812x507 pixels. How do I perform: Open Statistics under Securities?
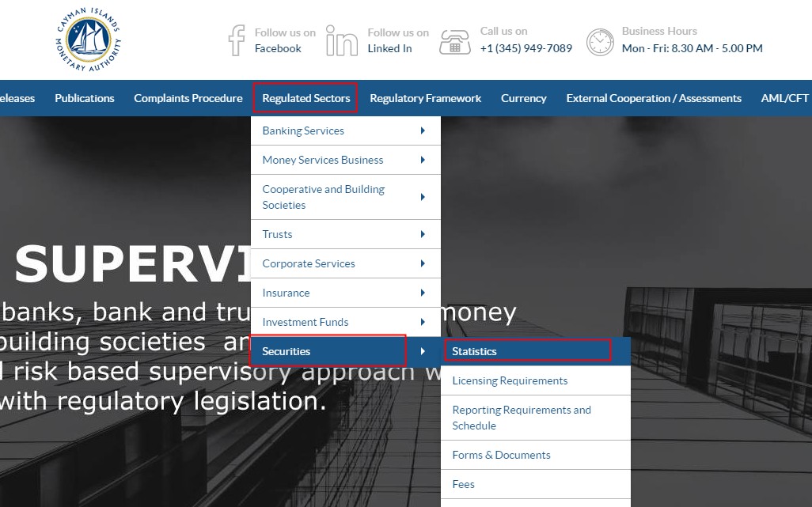coord(474,351)
